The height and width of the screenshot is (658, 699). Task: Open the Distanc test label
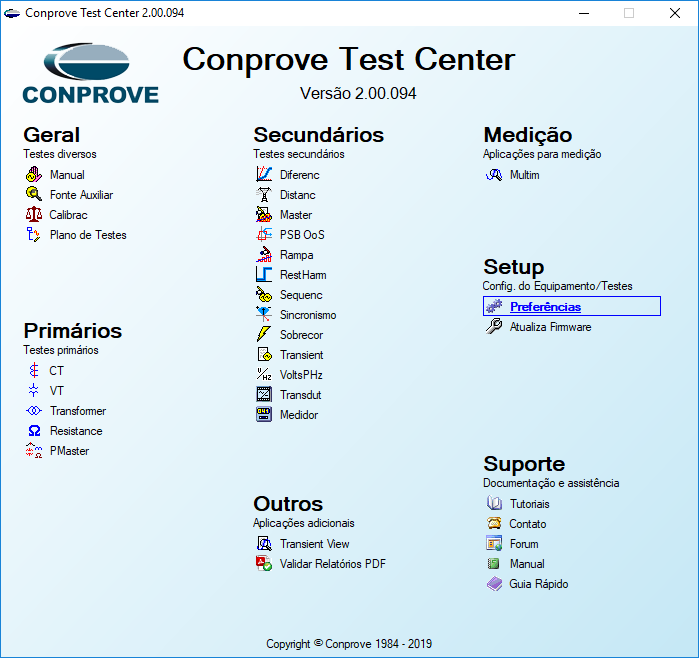[x=297, y=195]
